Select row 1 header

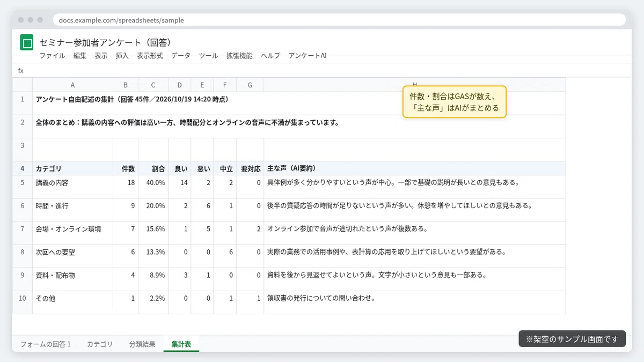(x=23, y=103)
